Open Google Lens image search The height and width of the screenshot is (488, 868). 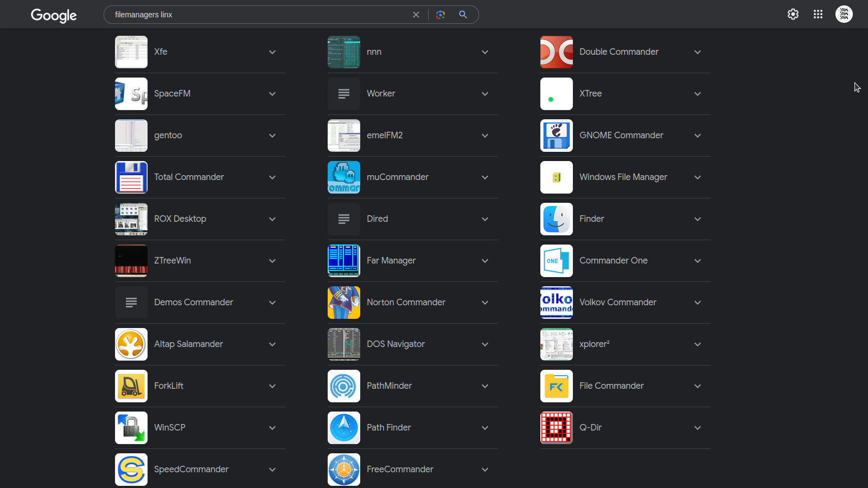click(x=441, y=15)
